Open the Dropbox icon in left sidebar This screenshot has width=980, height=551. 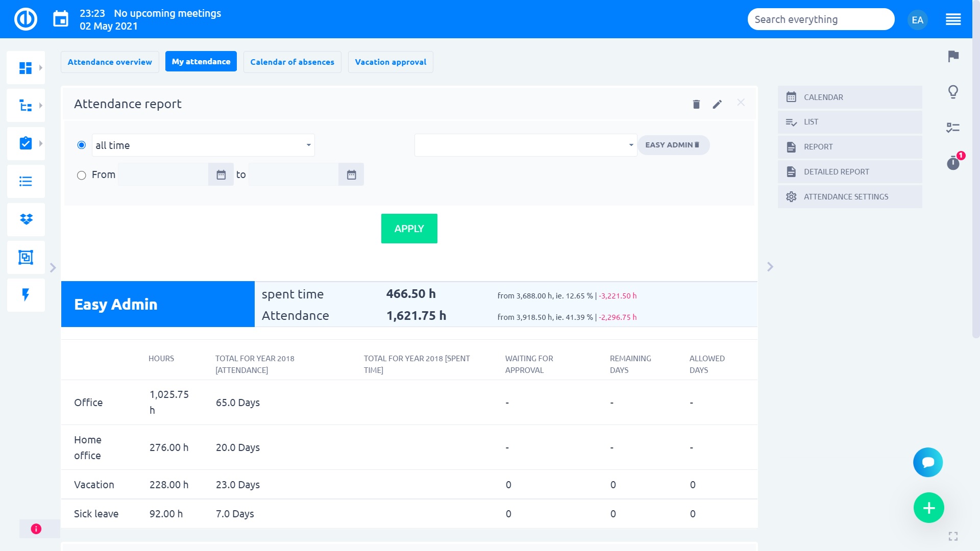coord(26,219)
